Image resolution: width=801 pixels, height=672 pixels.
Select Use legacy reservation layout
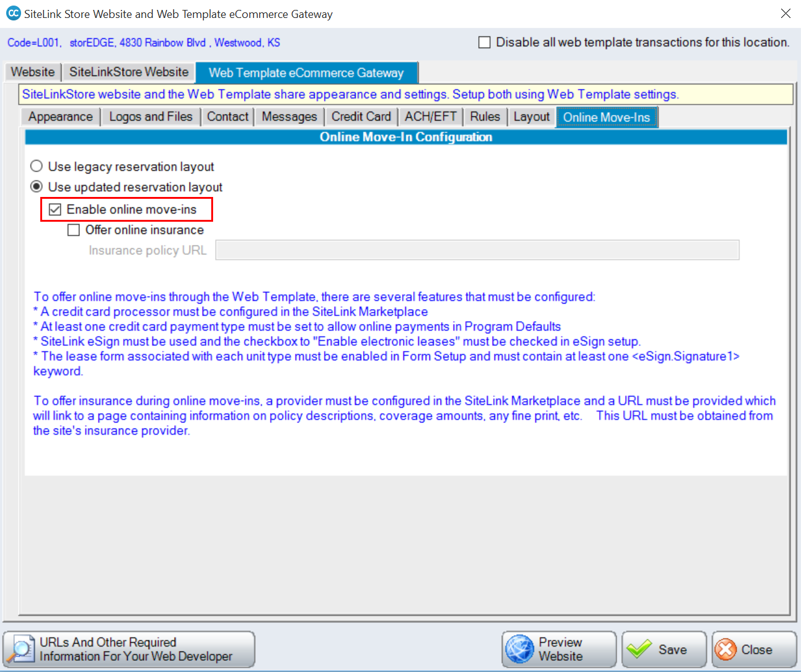(x=37, y=166)
